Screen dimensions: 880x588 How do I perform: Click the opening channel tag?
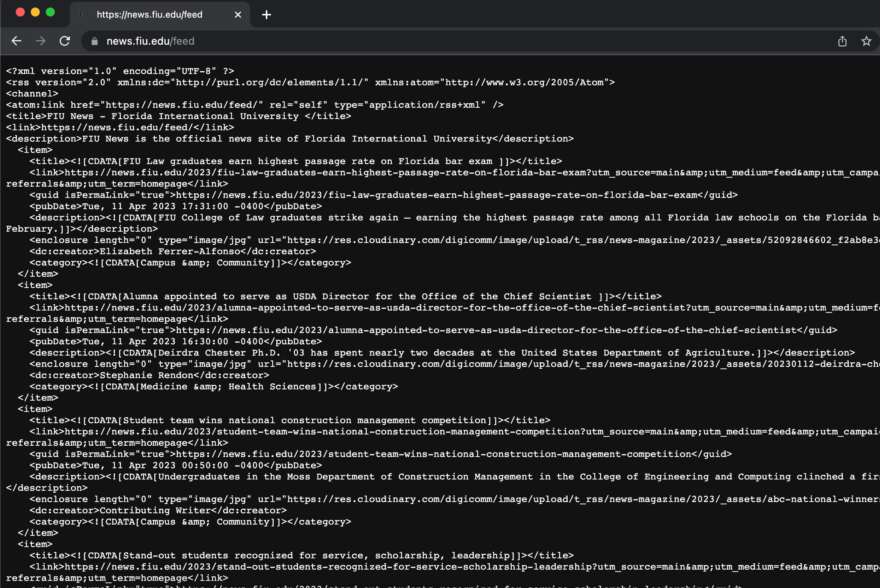tap(32, 93)
